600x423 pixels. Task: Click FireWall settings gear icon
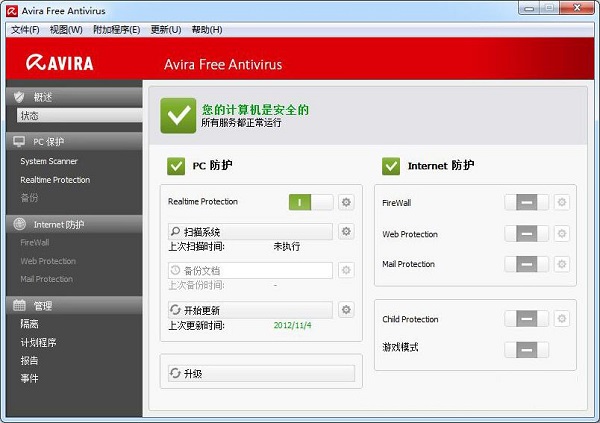click(x=561, y=202)
